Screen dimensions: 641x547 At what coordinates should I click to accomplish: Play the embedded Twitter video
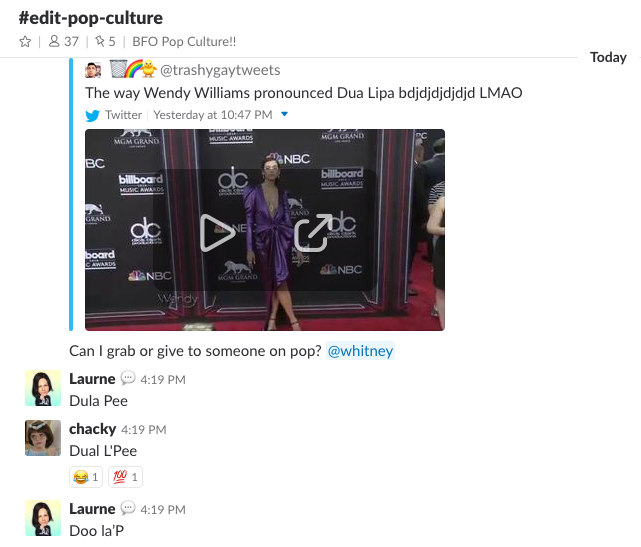(x=217, y=232)
